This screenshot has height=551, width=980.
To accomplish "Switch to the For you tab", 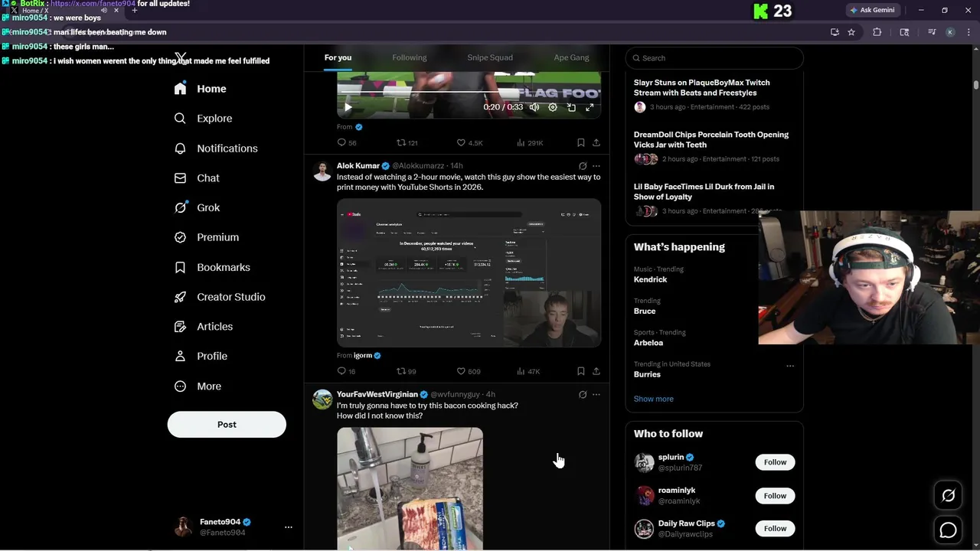I will click(x=338, y=57).
